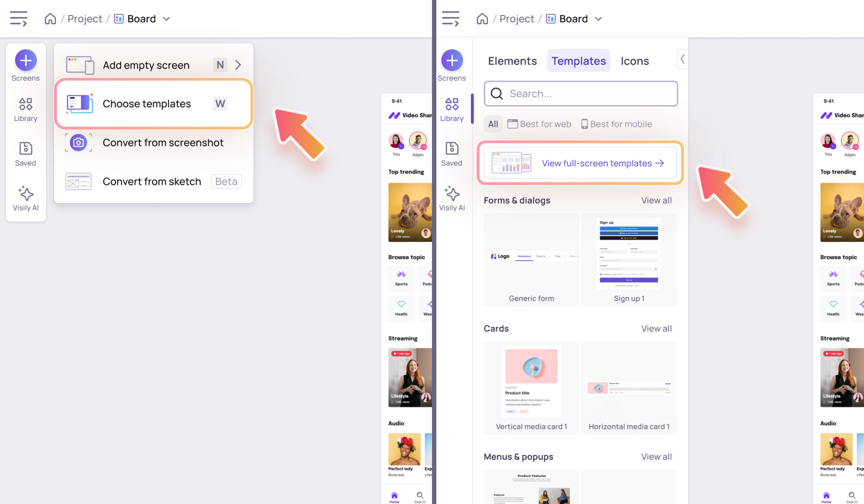
Task: Switch to the Elements tab
Action: 512,61
